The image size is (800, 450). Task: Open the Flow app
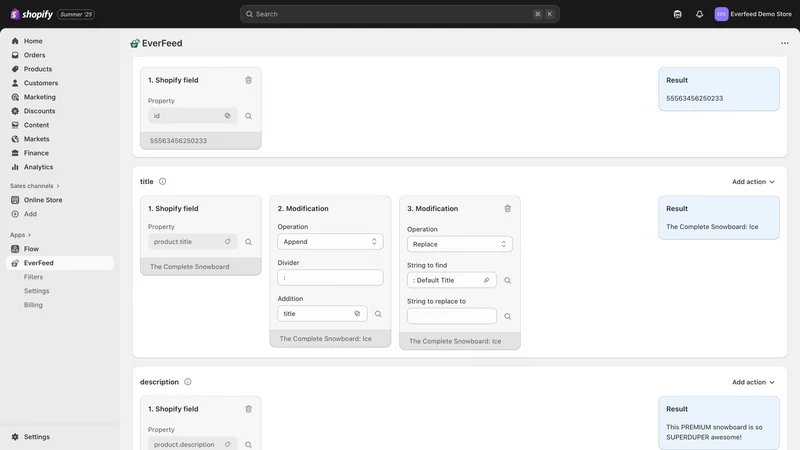tap(31, 249)
